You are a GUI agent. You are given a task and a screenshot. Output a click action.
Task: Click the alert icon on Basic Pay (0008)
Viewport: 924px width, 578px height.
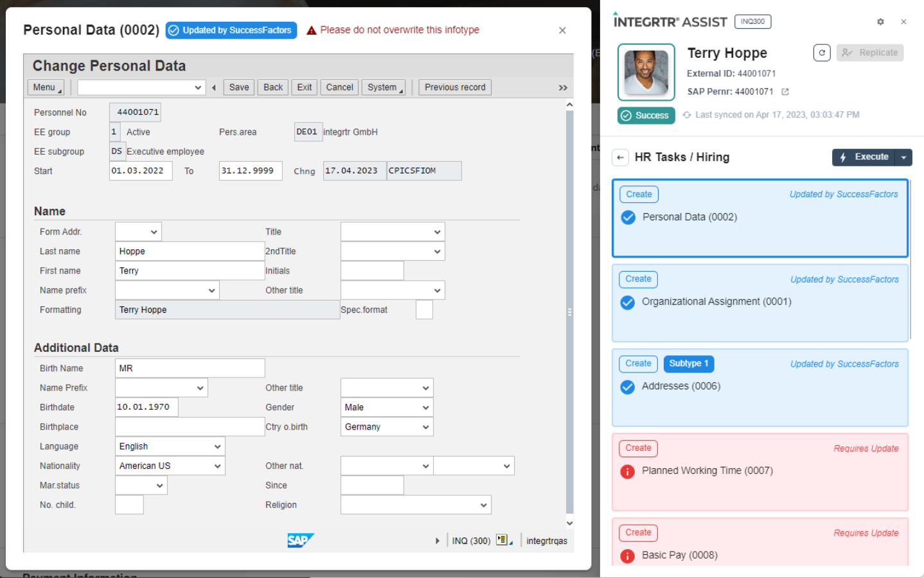click(628, 556)
